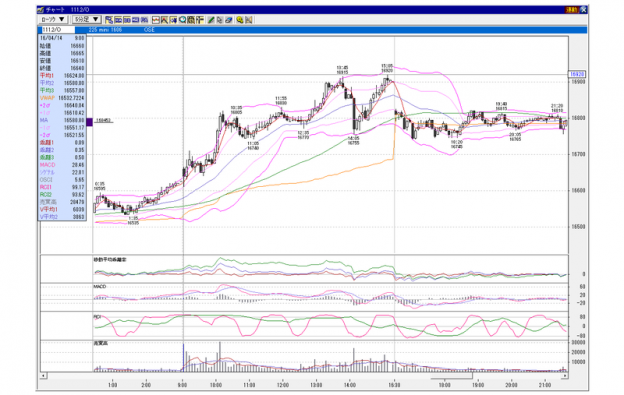Toggle the 連動 link button in title bar
This screenshot has width=624, height=395.
click(572, 10)
